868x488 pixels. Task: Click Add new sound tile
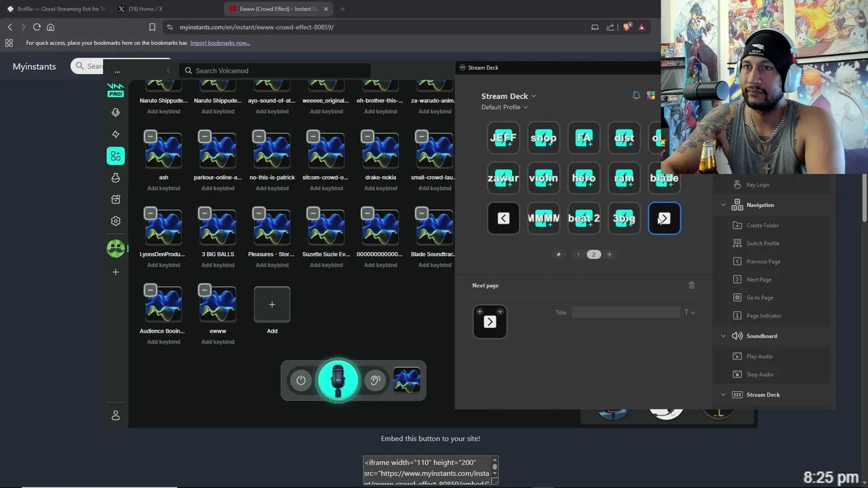pos(272,304)
